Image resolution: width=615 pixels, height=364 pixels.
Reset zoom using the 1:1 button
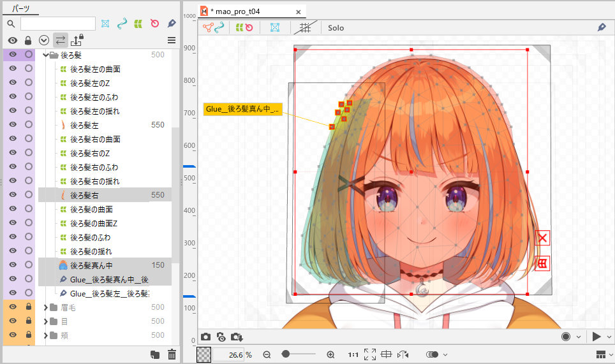click(353, 354)
